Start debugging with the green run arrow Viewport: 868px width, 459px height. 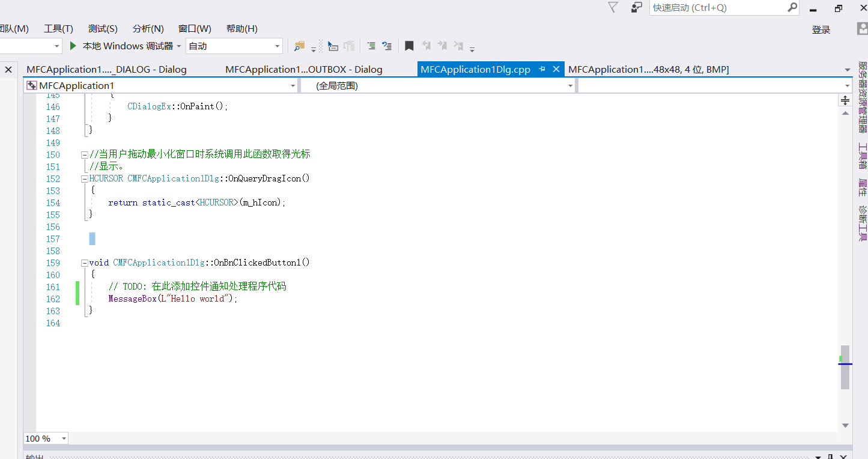pos(71,46)
